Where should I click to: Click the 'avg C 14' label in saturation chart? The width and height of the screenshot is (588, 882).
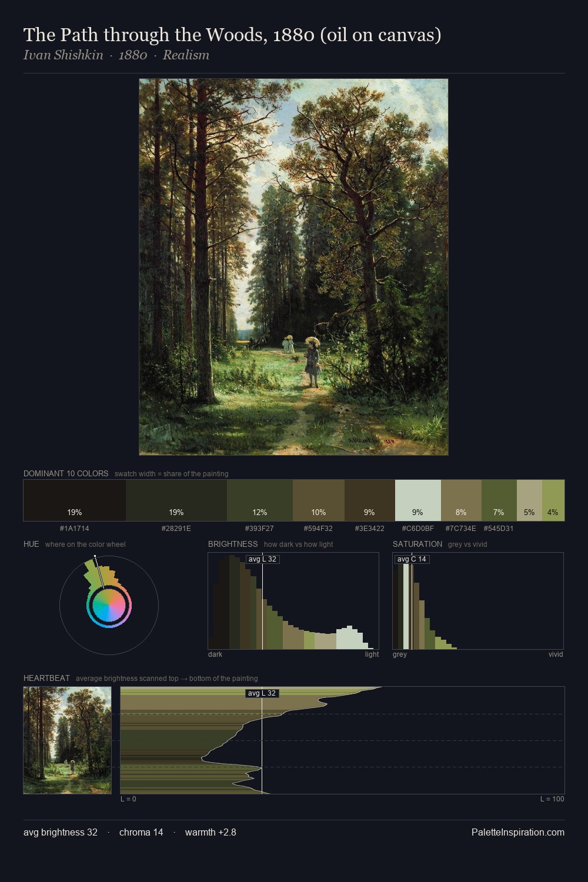click(x=412, y=559)
